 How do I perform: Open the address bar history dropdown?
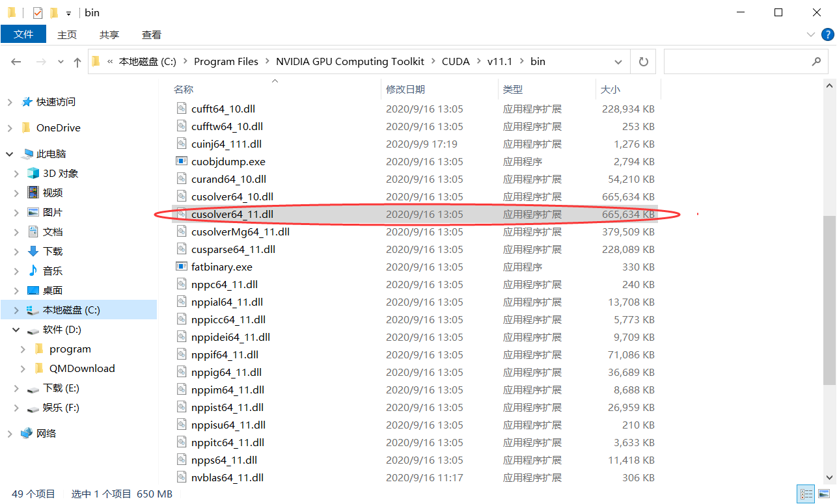tap(618, 61)
